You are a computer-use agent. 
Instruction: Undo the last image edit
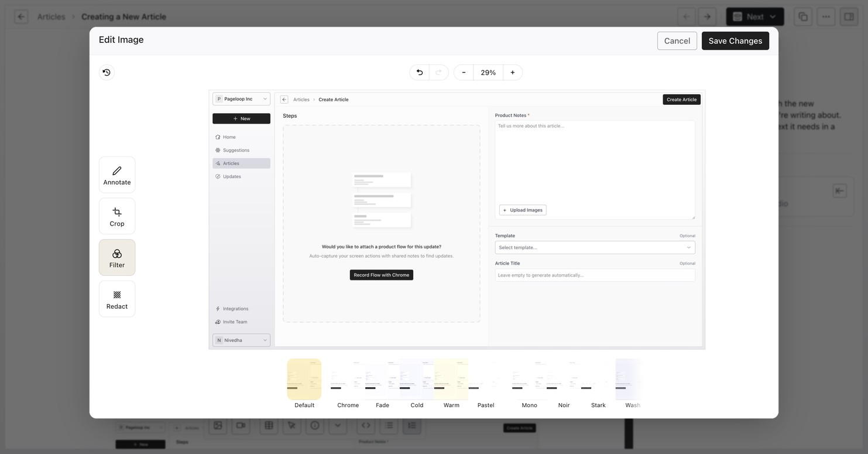tap(419, 73)
